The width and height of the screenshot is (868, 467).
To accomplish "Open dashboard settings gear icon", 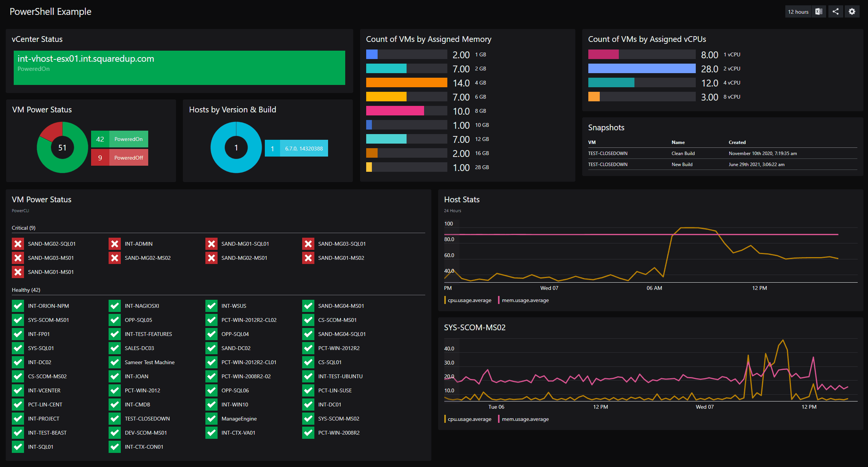I will (852, 11).
